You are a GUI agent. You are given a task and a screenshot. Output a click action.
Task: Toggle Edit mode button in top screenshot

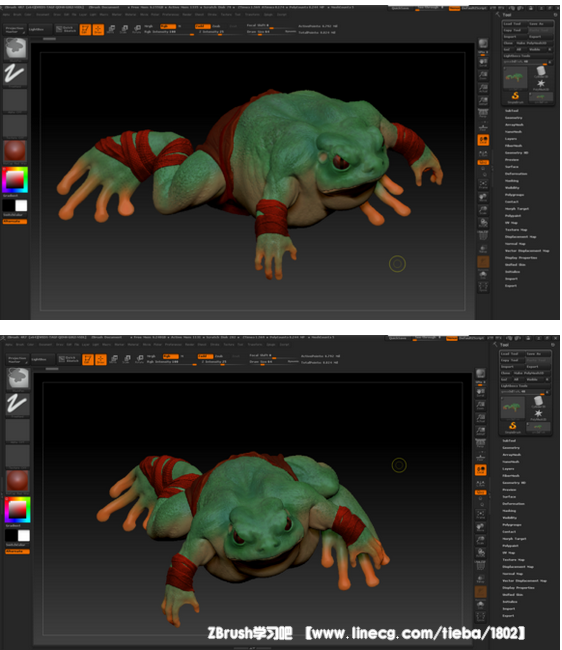pos(85,29)
